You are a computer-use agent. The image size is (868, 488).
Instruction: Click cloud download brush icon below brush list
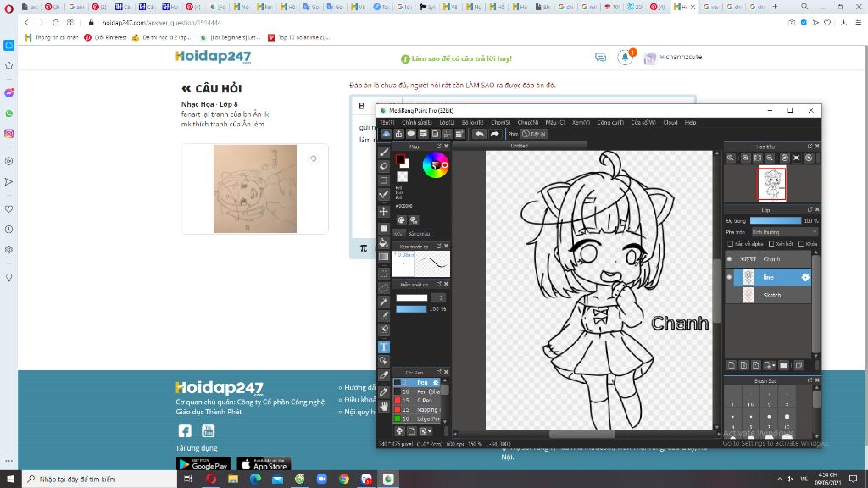[399, 431]
